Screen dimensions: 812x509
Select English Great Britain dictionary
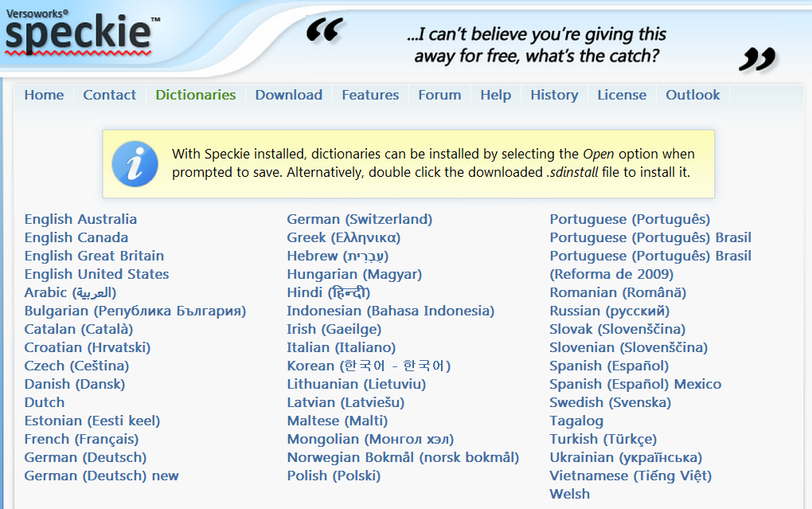[x=94, y=256]
